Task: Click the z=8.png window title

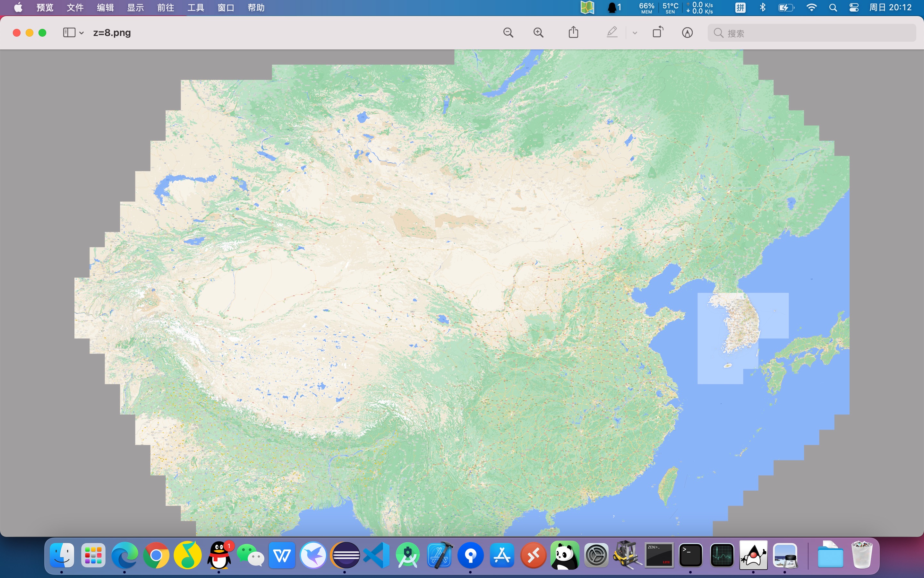Action: pyautogui.click(x=112, y=32)
